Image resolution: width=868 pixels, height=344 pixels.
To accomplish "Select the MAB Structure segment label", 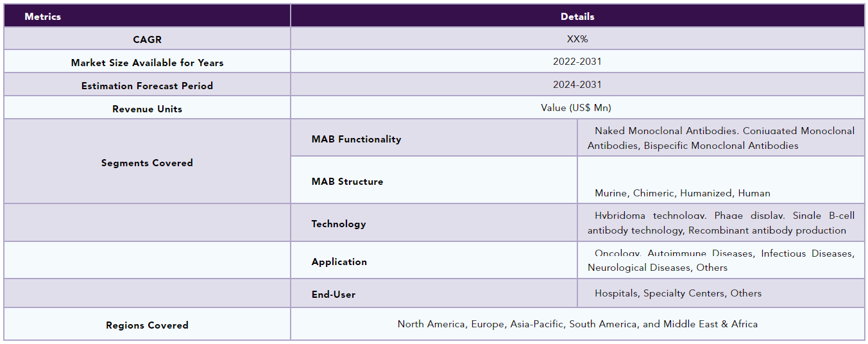I will click(347, 182).
